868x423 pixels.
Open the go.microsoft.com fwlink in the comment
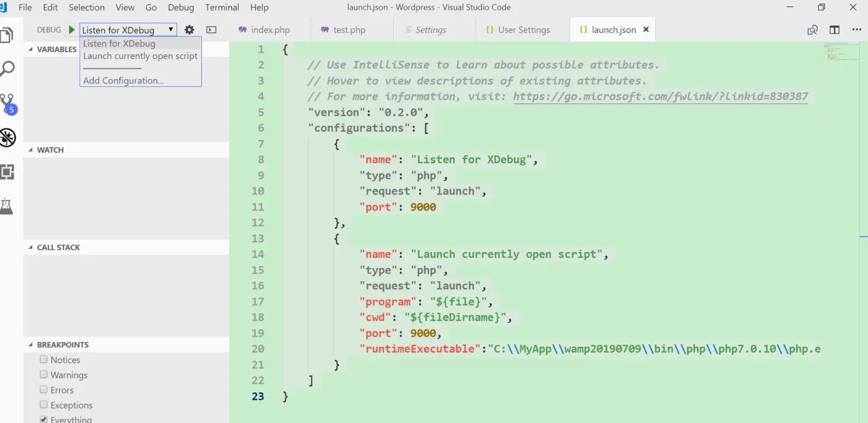pos(660,96)
